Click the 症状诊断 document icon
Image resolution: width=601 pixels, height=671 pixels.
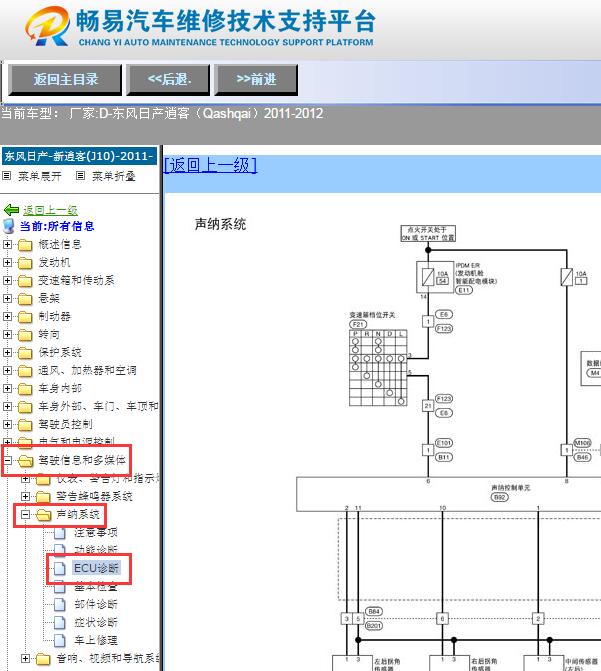pyautogui.click(x=60, y=622)
